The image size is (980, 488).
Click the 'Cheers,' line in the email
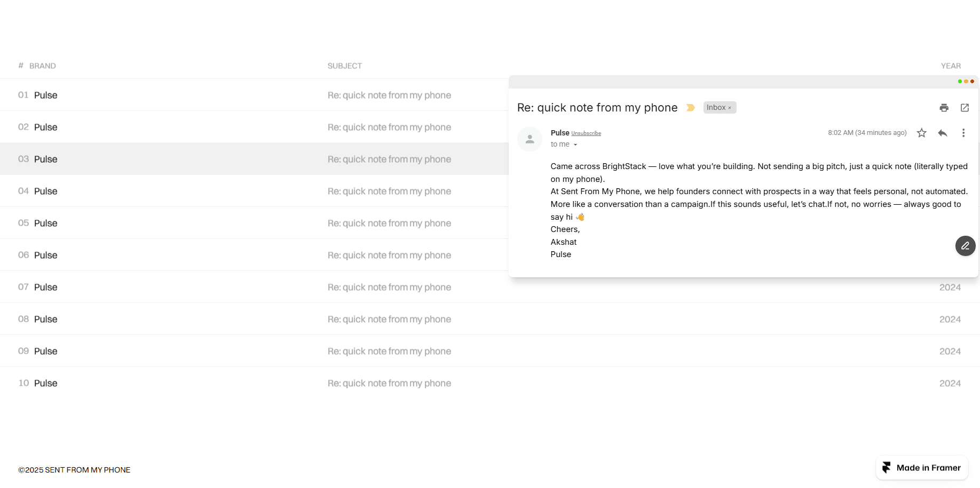[565, 229]
